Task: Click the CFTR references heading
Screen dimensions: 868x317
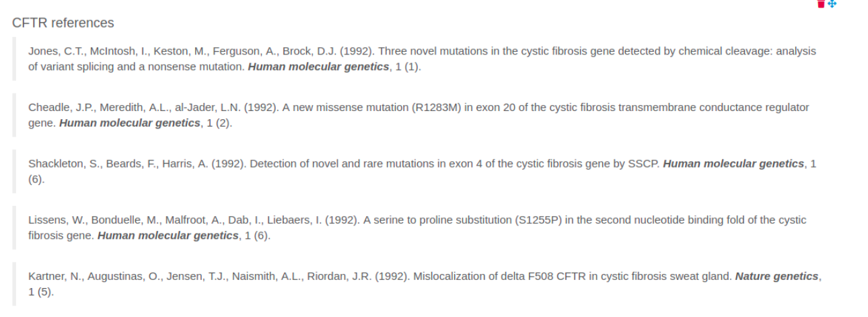Action: click(63, 23)
